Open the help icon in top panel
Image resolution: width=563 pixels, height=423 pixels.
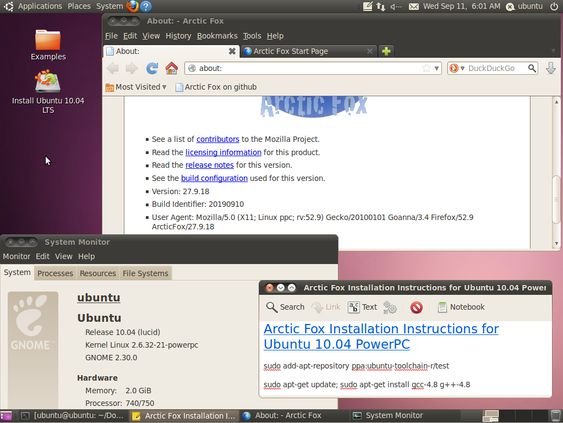click(145, 6)
